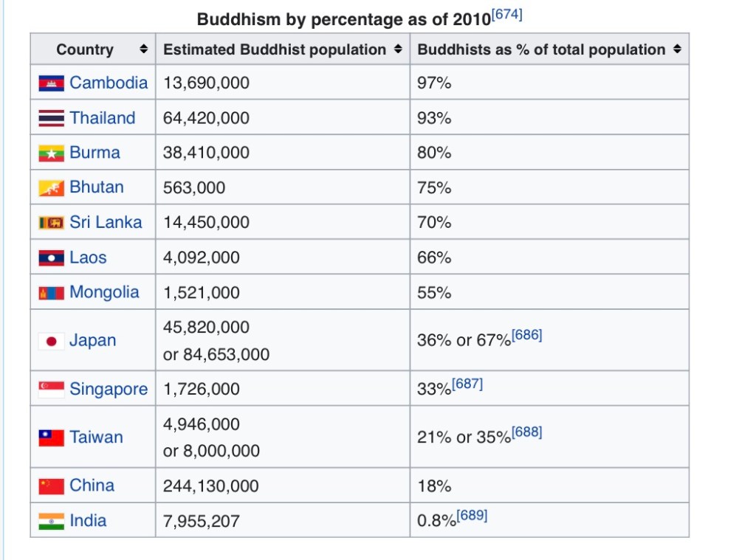Follow the Burma link
This screenshot has height=560, width=756.
(x=94, y=153)
